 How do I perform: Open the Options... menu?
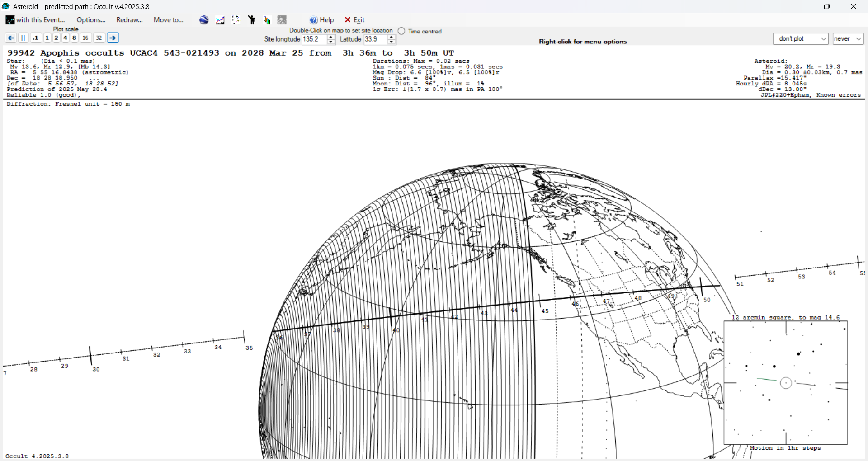pos(91,20)
